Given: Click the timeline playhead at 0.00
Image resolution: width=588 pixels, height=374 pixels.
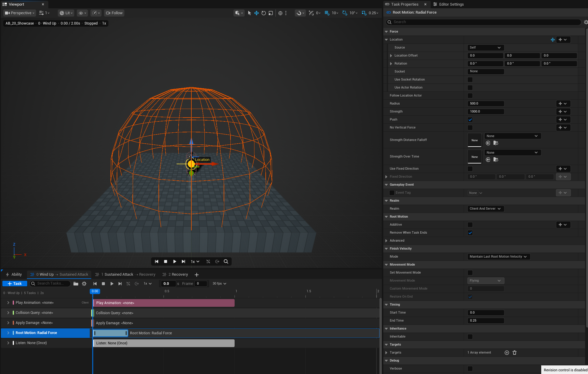Looking at the screenshot, I should click(95, 291).
